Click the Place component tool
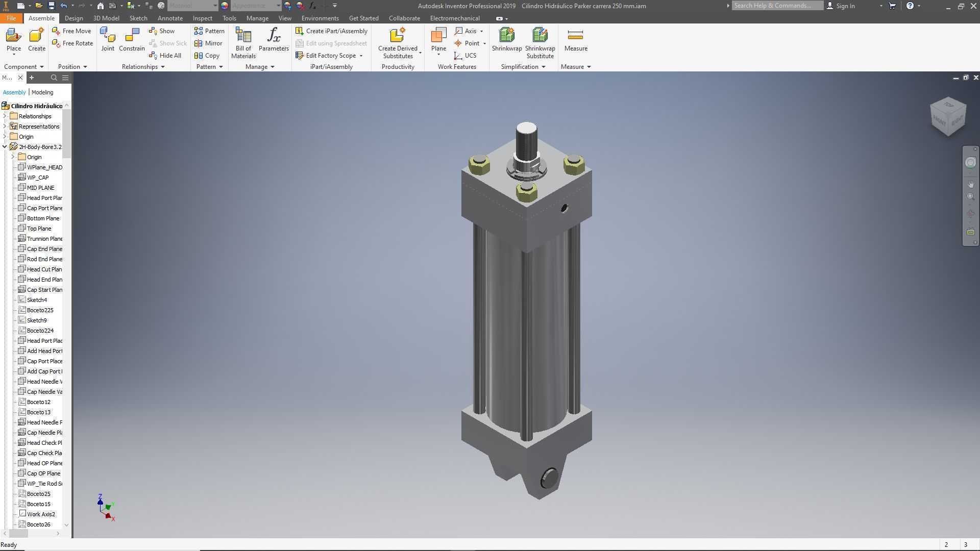 coord(14,40)
